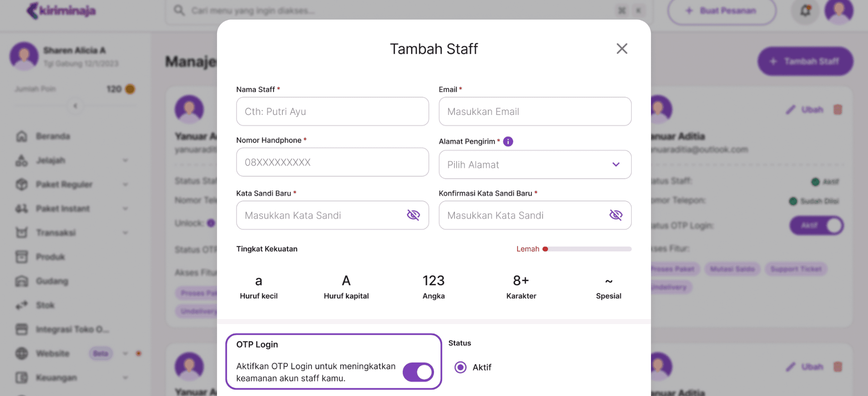Viewport: 868px width, 396px height.
Task: Show password in Konfirmasi Kata Sandi field
Action: (x=616, y=215)
